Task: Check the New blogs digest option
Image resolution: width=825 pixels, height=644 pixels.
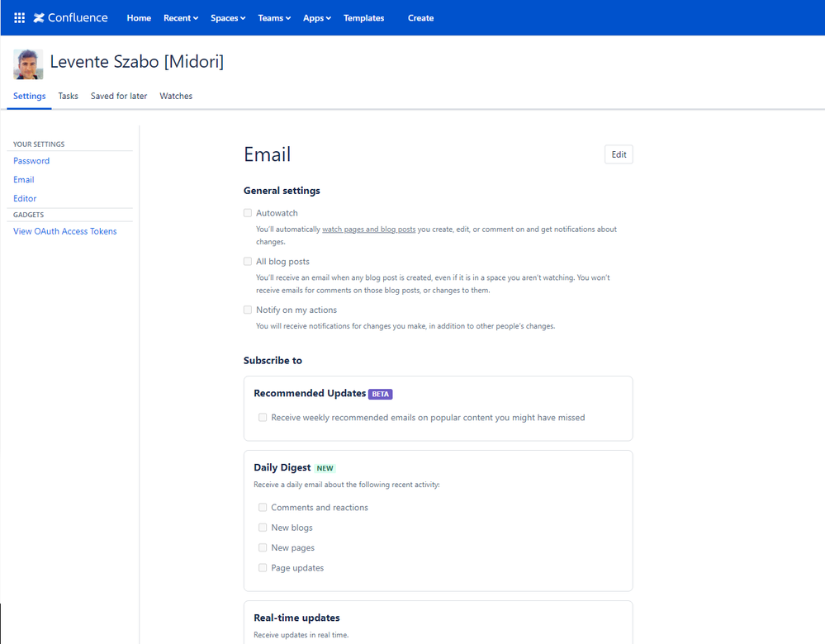Action: click(263, 528)
